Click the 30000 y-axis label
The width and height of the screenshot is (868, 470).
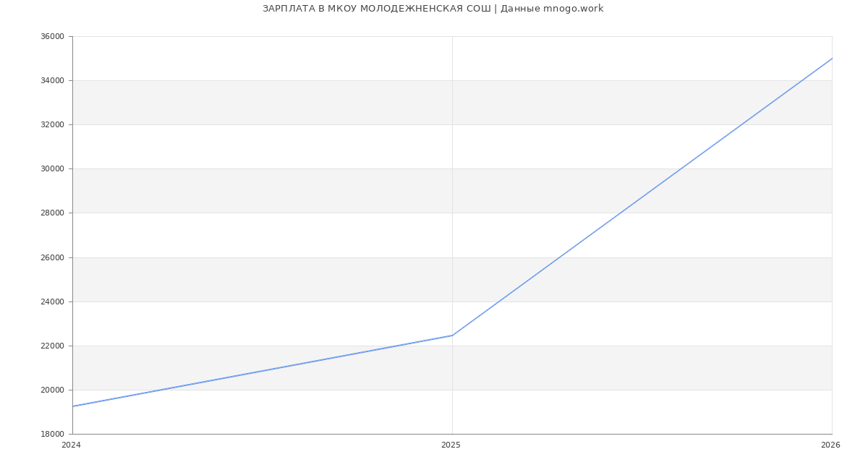(x=52, y=169)
